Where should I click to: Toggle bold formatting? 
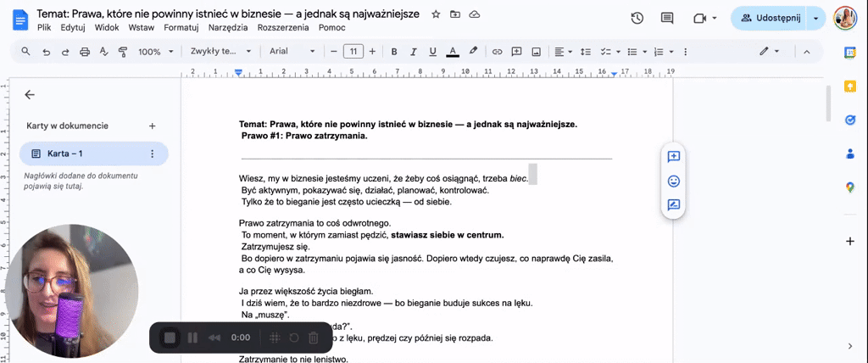point(394,52)
